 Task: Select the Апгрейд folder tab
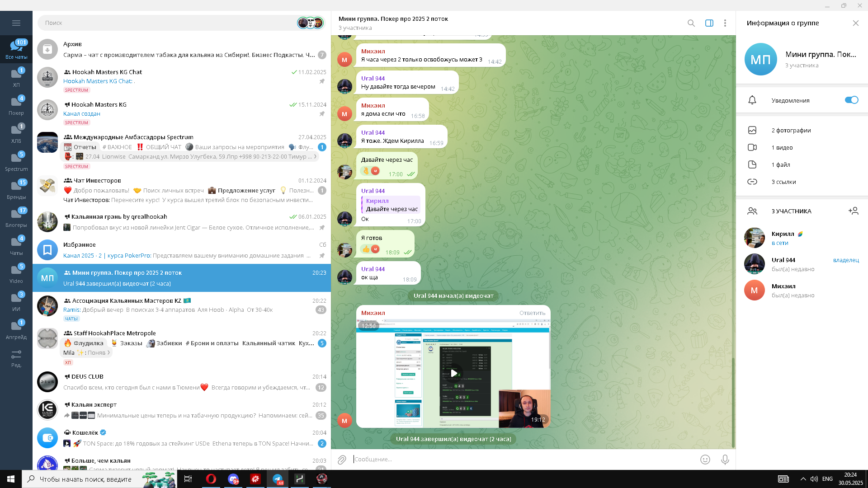16,329
